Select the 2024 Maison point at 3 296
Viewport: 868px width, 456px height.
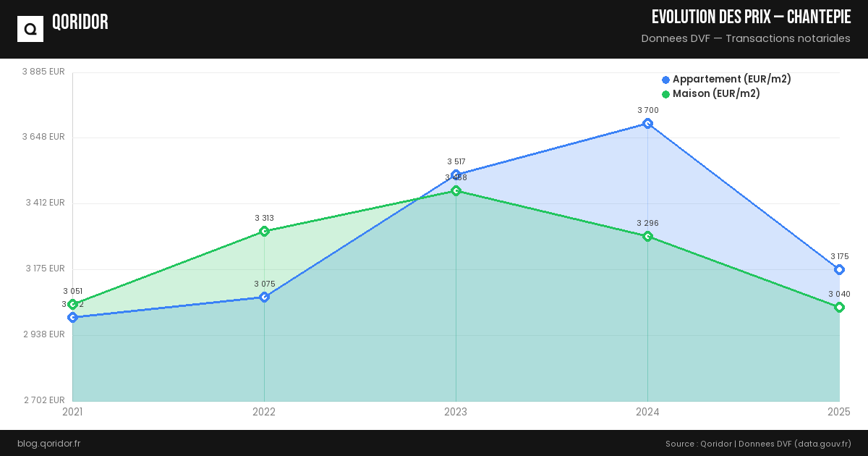[x=648, y=237]
